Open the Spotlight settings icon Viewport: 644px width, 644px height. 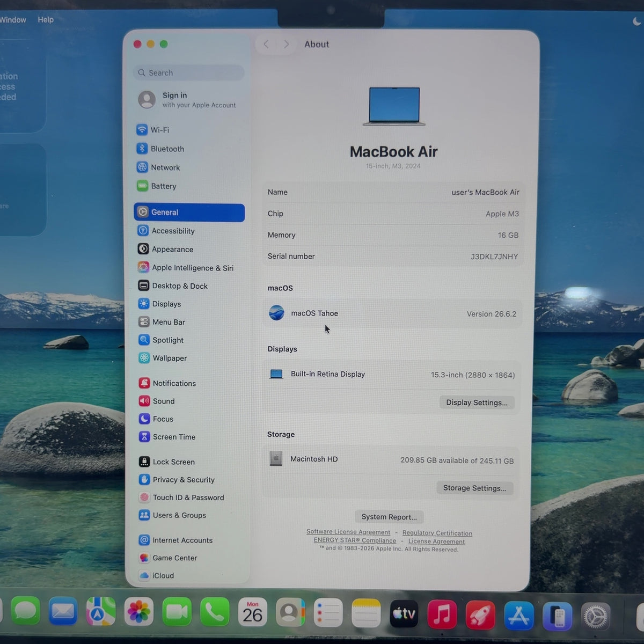point(144,340)
